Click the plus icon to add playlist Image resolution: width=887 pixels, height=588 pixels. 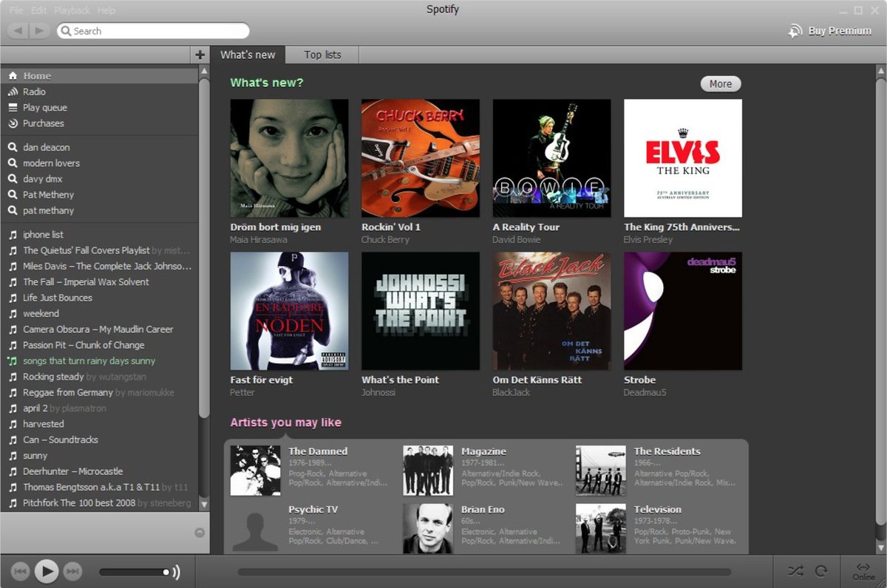pyautogui.click(x=200, y=55)
